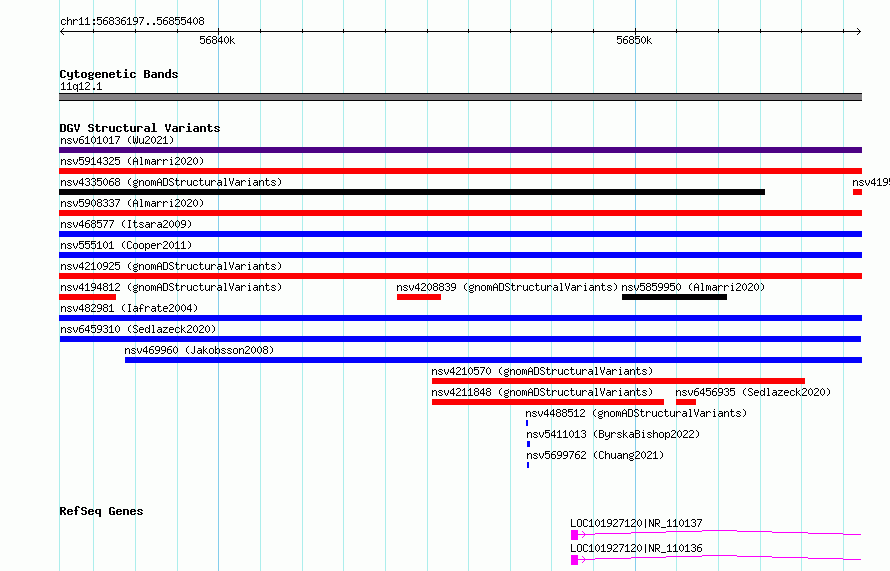Open nsv4208839 (gnomADStructuralVariants) label

(507, 287)
